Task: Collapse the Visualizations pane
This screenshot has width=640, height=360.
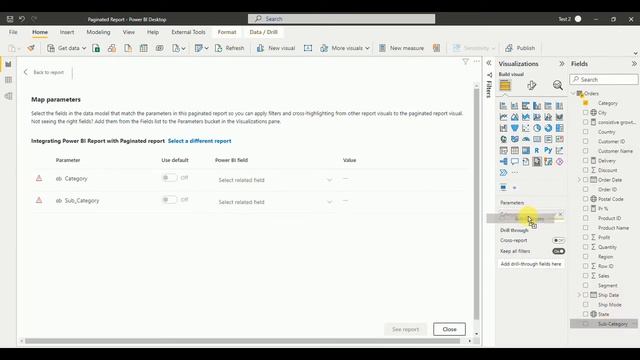Action: [562, 64]
